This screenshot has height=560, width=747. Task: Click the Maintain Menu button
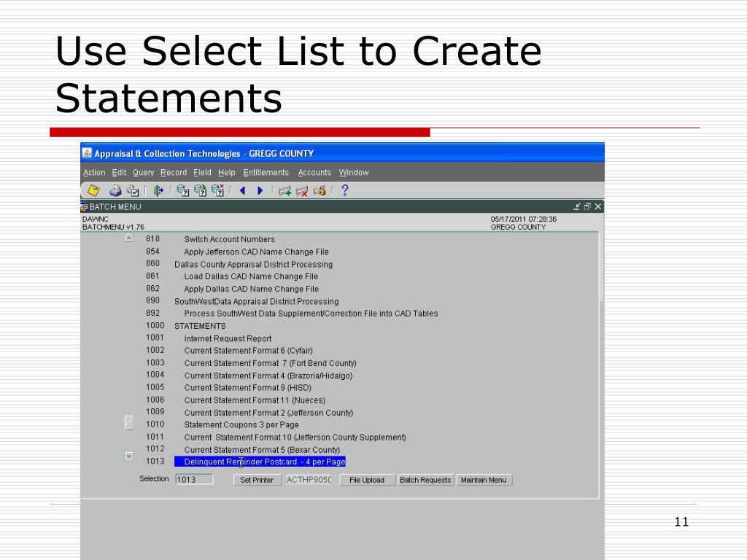tap(484, 480)
